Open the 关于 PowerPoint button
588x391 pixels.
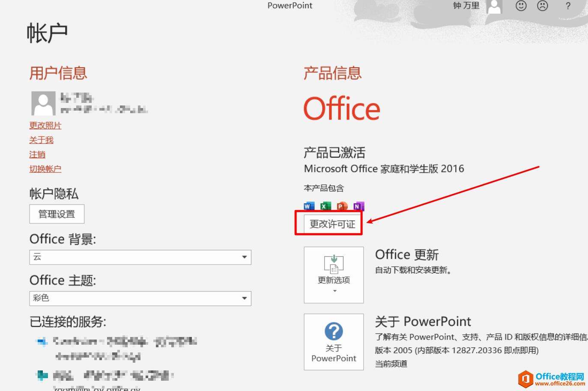tap(334, 342)
